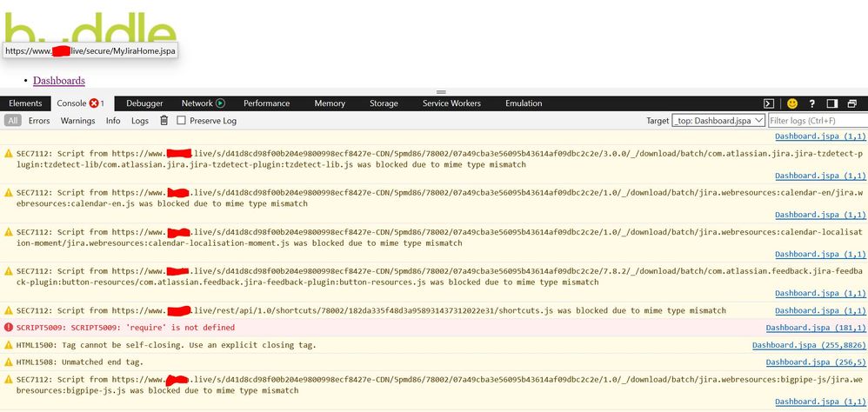This screenshot has width=868, height=412.
Task: Undock devtools into a separate window
Action: [852, 103]
